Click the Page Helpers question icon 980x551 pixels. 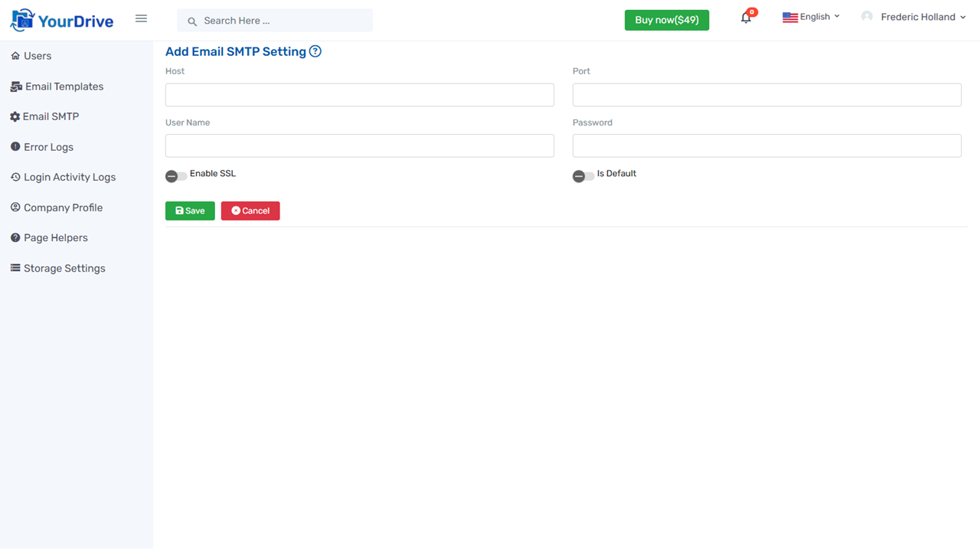(15, 237)
